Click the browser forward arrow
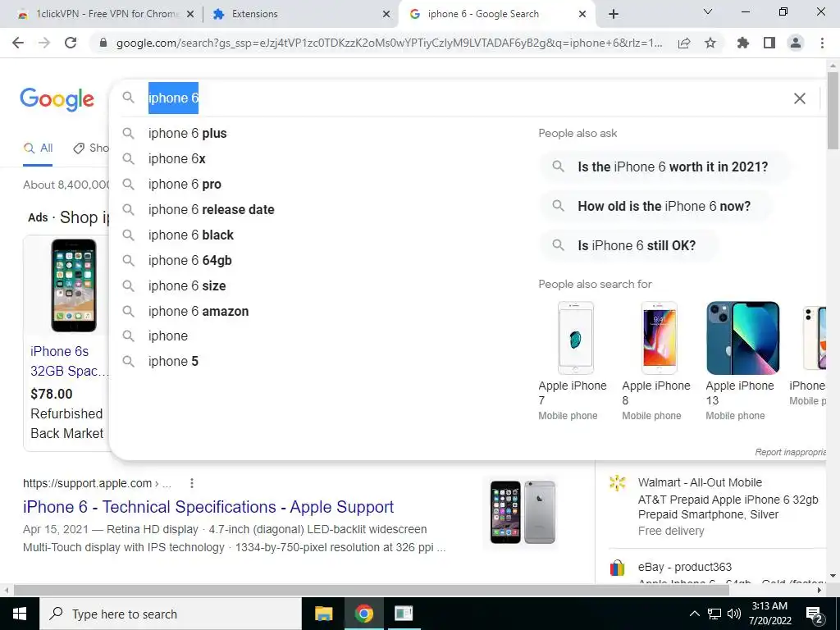This screenshot has width=840, height=630. point(44,43)
